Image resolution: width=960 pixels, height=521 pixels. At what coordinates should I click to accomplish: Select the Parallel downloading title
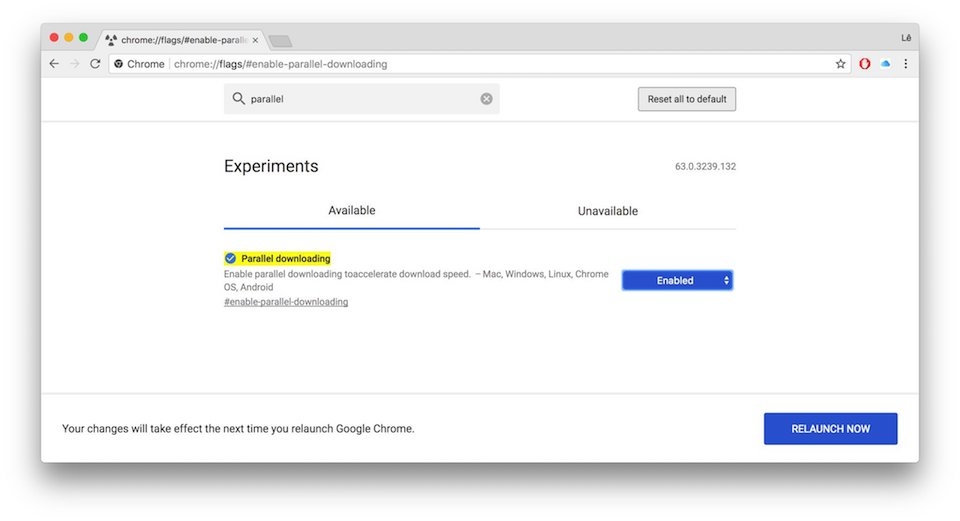tap(285, 258)
